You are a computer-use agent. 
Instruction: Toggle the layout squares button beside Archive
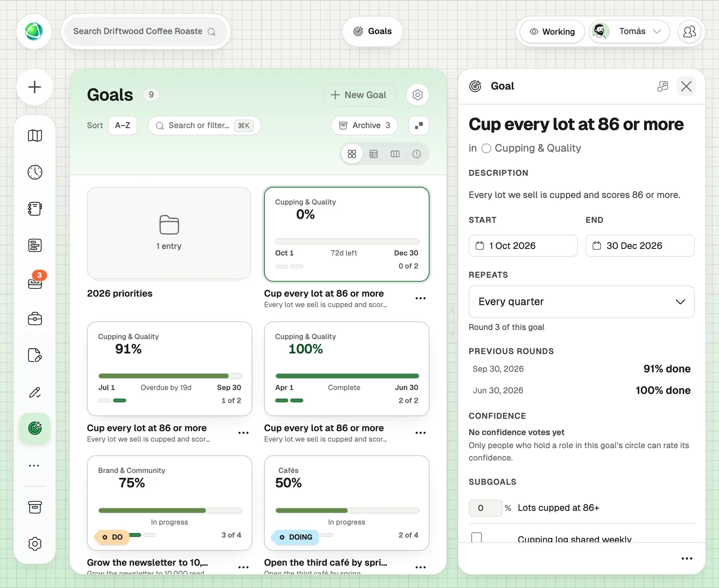tap(419, 125)
